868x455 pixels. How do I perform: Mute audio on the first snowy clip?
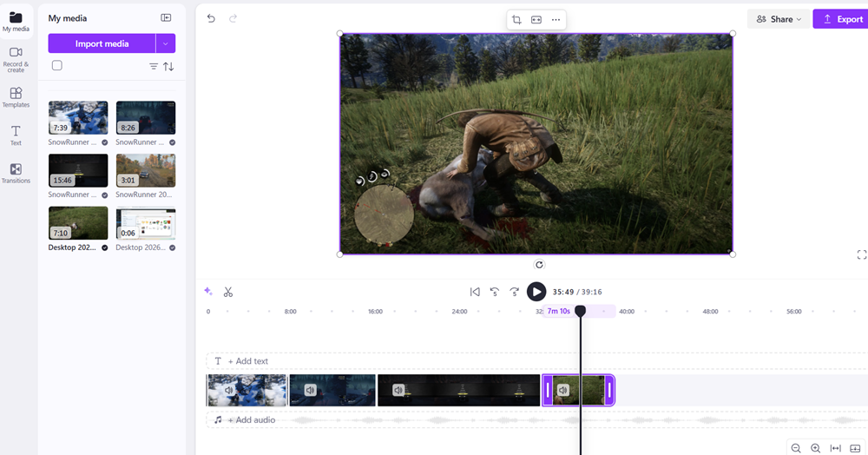point(228,390)
